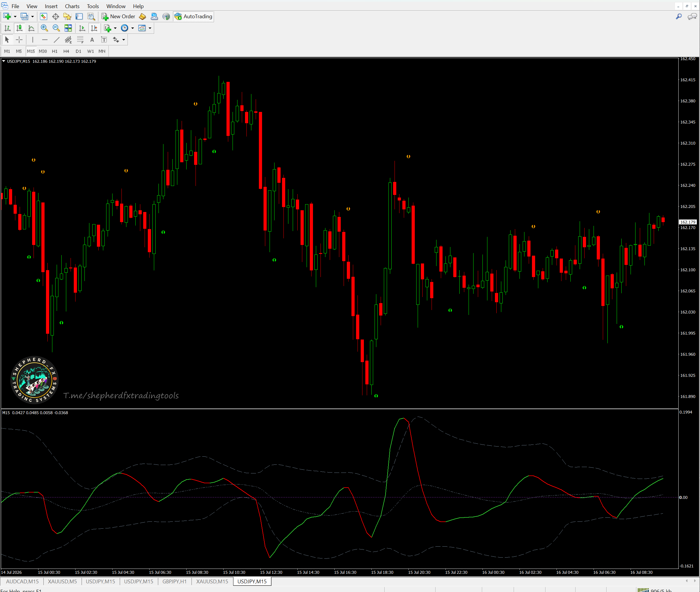Screen dimensions: 700x592
Task: Switch timeframe to H4
Action: 66,51
